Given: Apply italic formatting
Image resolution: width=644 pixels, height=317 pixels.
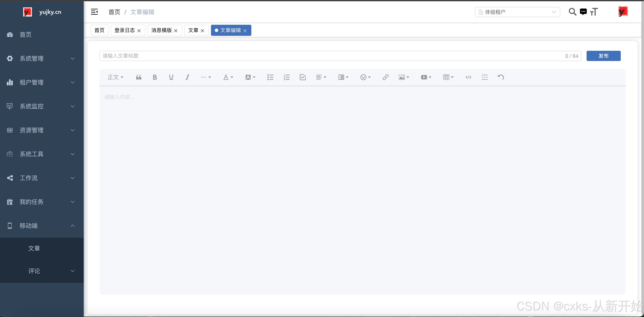Looking at the screenshot, I should 187,77.
